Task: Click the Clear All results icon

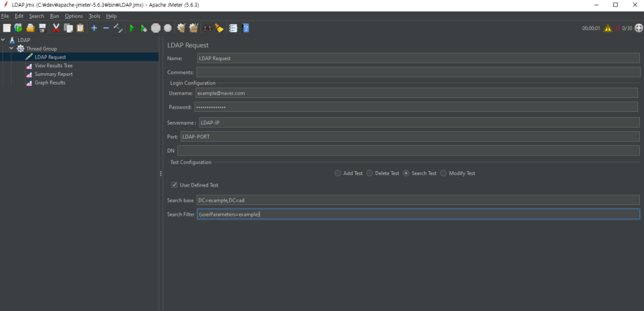Action: (193, 28)
